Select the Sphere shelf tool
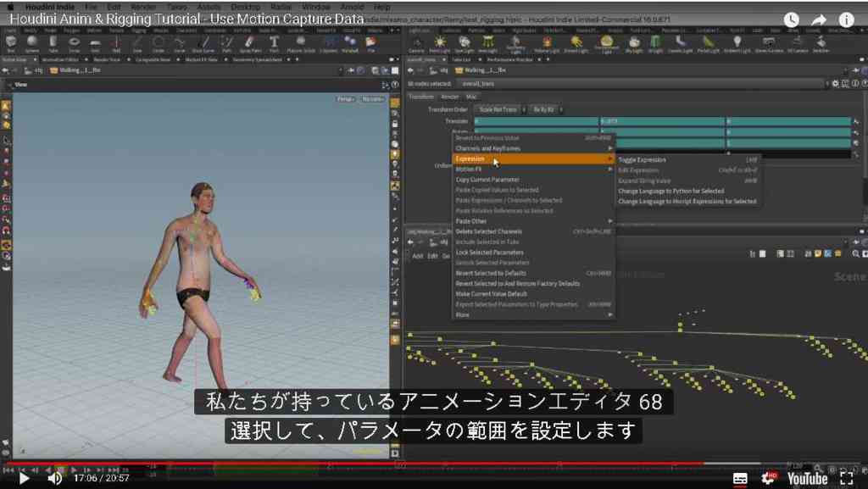 [x=31, y=42]
